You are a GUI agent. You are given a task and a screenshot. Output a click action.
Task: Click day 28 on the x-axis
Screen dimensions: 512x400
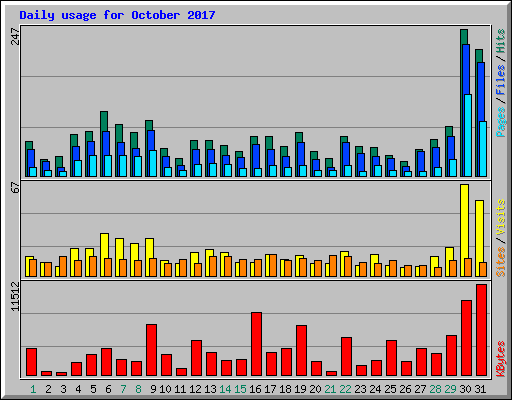[435, 389]
